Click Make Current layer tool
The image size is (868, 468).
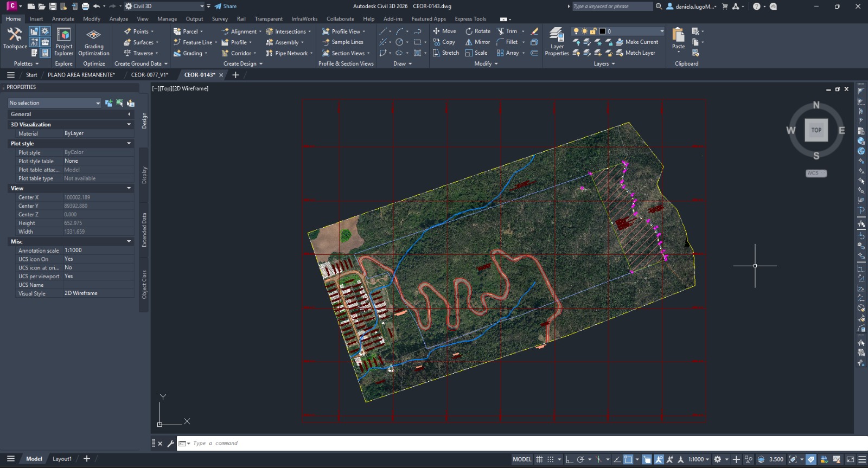click(637, 42)
